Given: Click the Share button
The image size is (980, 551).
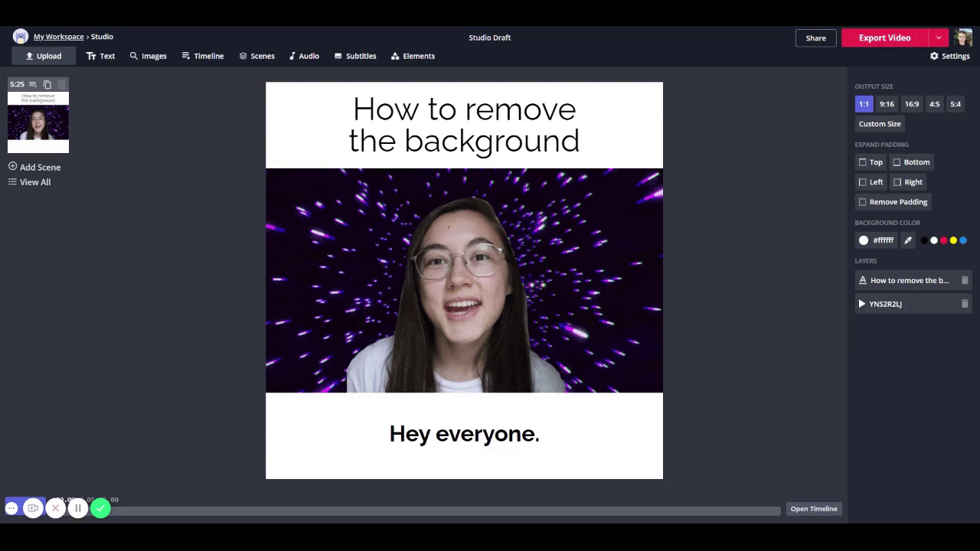Looking at the screenshot, I should coord(815,37).
